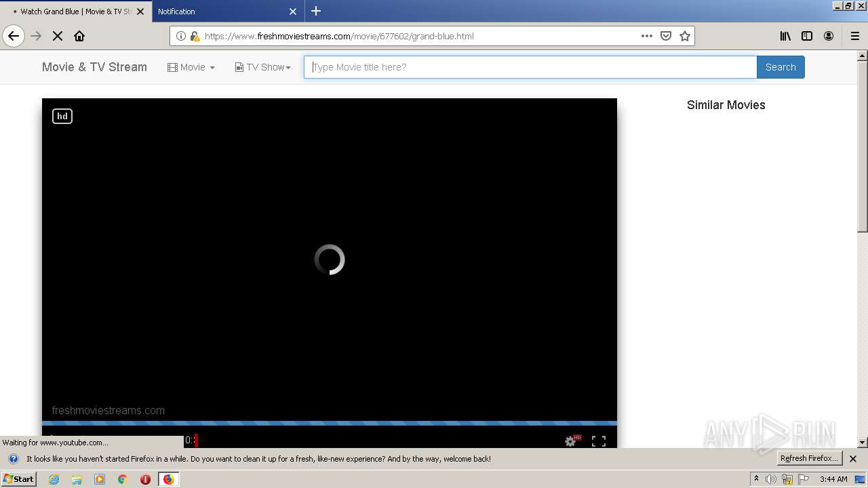The width and height of the screenshot is (868, 488).
Task: Toggle the hd badge on the player
Action: pos(62,116)
